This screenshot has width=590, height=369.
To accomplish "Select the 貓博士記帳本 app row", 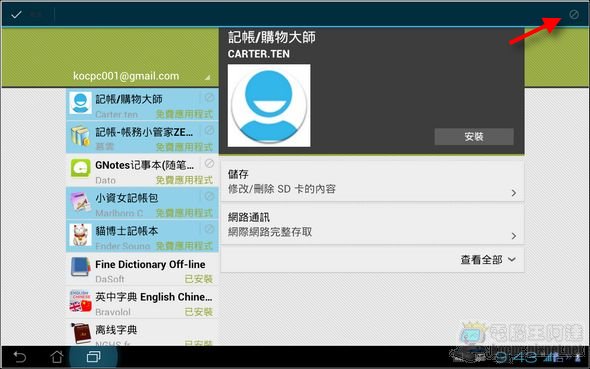I will [142, 236].
